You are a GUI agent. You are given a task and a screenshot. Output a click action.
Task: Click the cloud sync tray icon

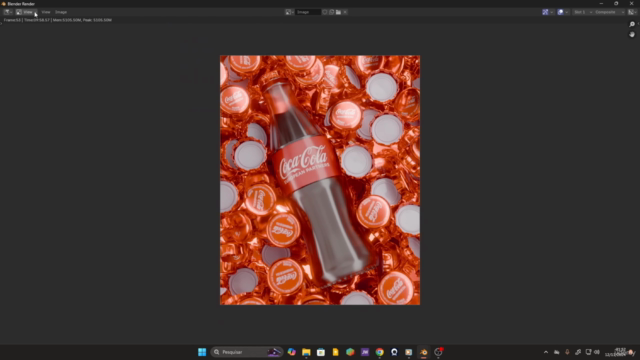click(x=556, y=352)
